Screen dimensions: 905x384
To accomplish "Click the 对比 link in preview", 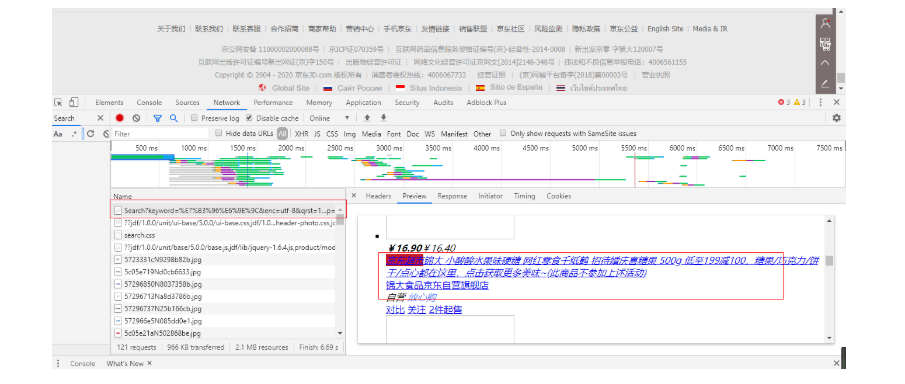I will [395, 310].
